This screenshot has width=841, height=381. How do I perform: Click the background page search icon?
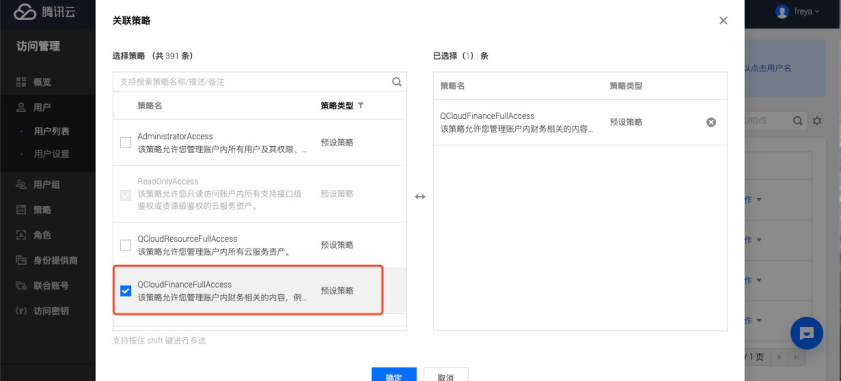point(798,121)
